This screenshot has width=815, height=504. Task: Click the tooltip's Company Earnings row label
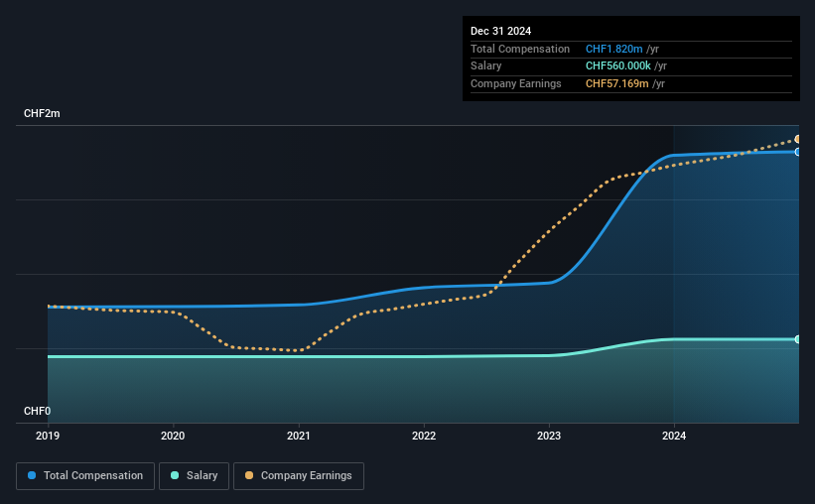pos(515,83)
